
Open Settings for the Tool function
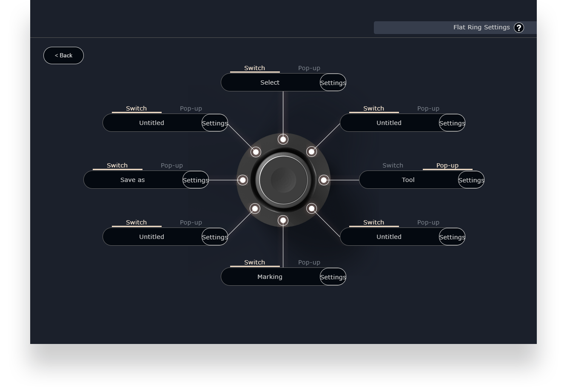(x=471, y=180)
